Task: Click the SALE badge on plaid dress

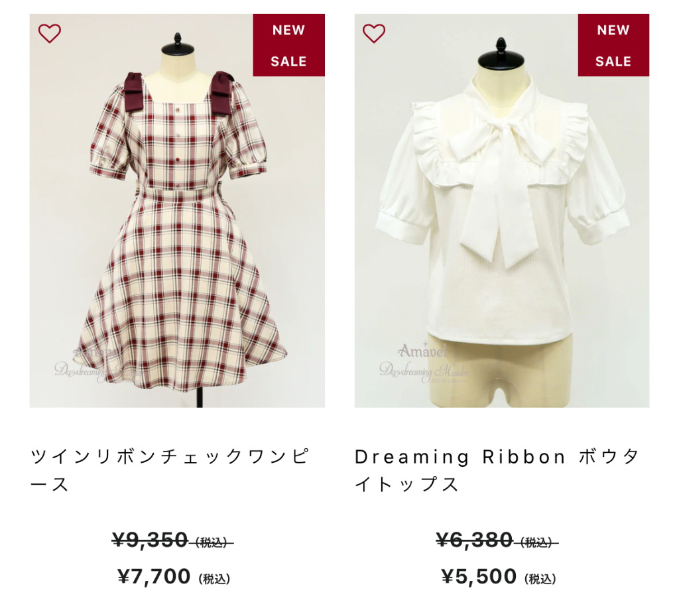Action: (288, 62)
